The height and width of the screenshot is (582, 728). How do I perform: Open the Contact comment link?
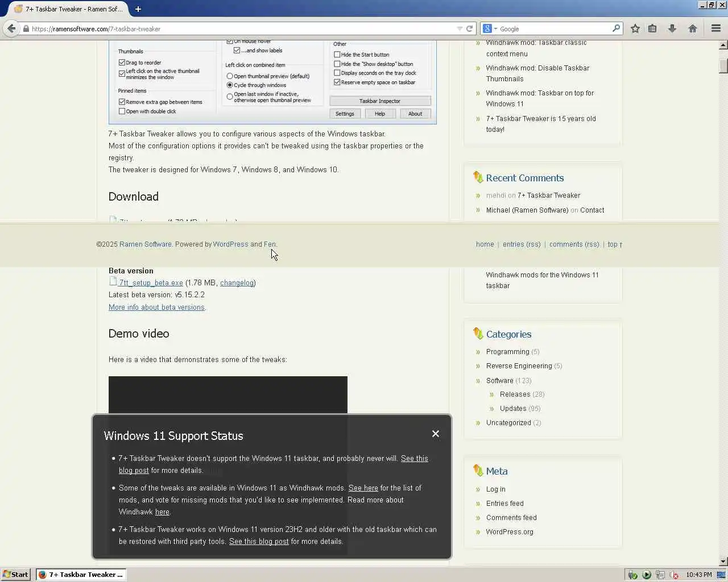tap(592, 210)
